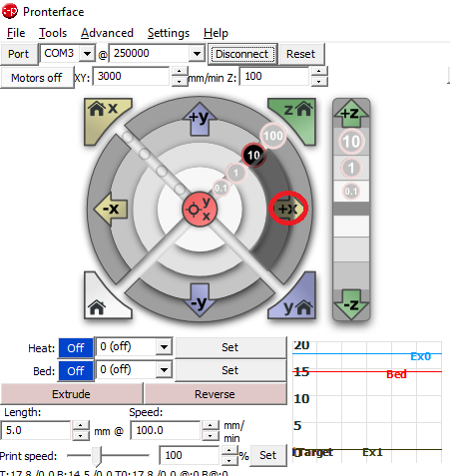Open the Advanced menu

point(107,33)
